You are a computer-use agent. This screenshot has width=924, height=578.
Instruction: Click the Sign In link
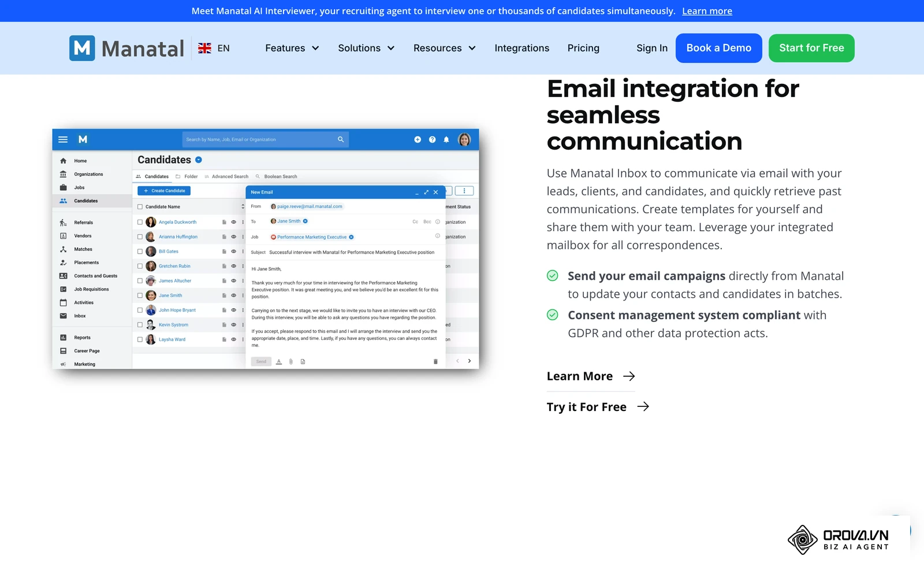(652, 48)
